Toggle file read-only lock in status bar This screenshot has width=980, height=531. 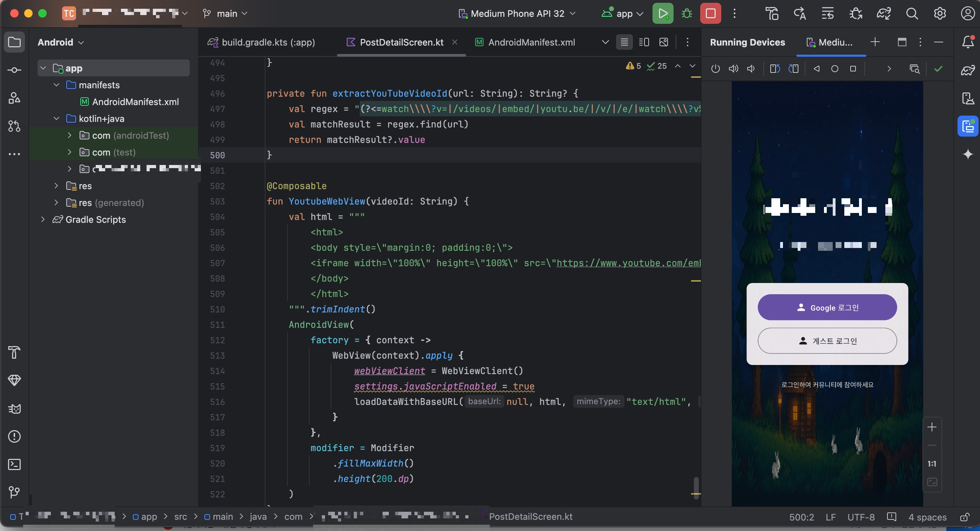[x=965, y=517]
